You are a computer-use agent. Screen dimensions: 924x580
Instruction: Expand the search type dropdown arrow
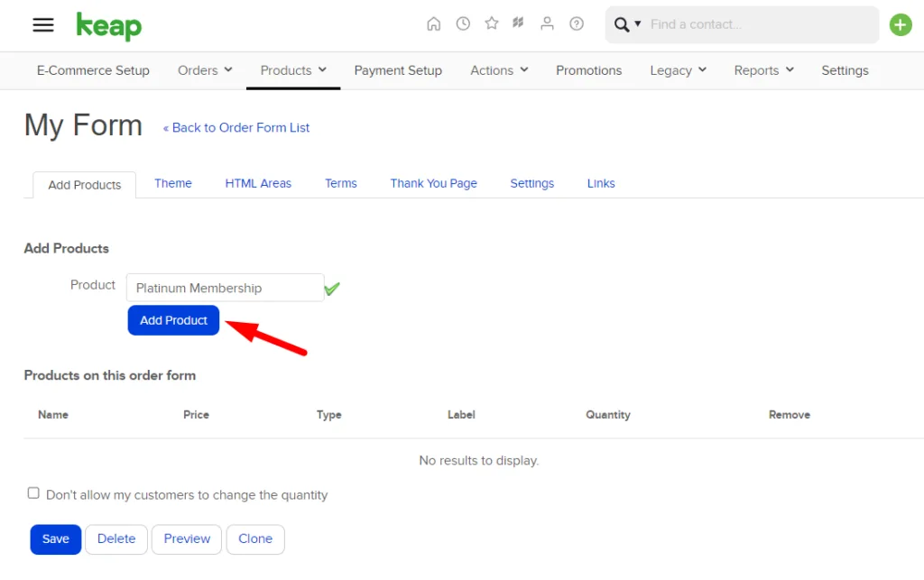pyautogui.click(x=638, y=24)
